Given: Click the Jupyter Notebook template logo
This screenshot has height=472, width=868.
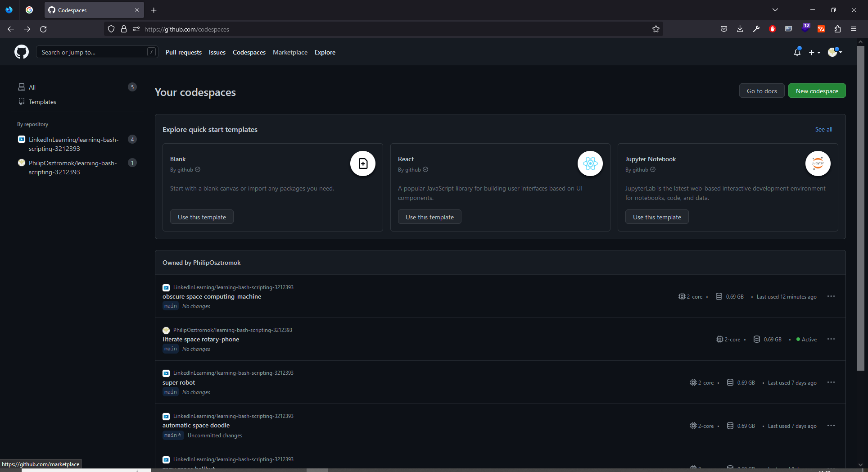Looking at the screenshot, I should tap(818, 163).
